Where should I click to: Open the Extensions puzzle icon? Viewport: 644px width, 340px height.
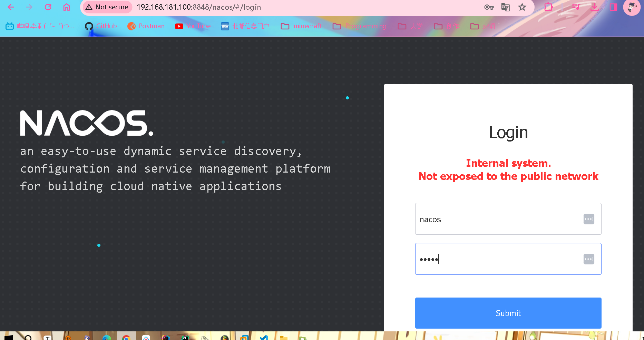tap(548, 7)
